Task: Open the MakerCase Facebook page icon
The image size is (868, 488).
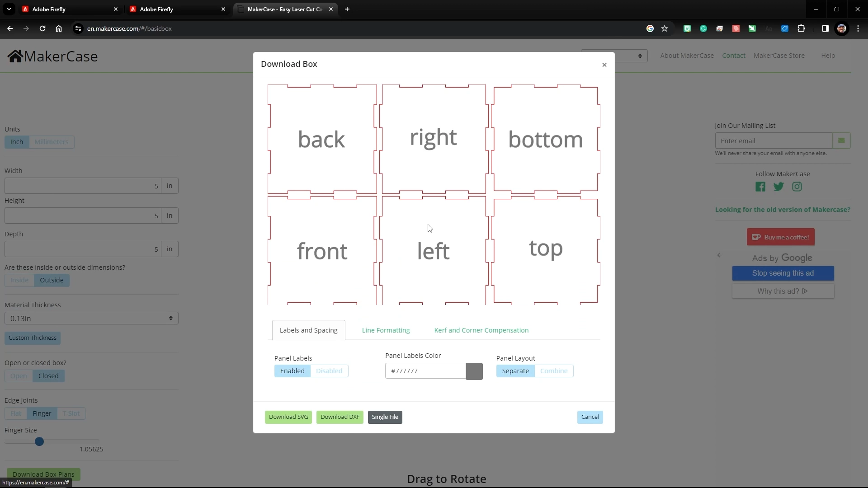Action: 760,187
